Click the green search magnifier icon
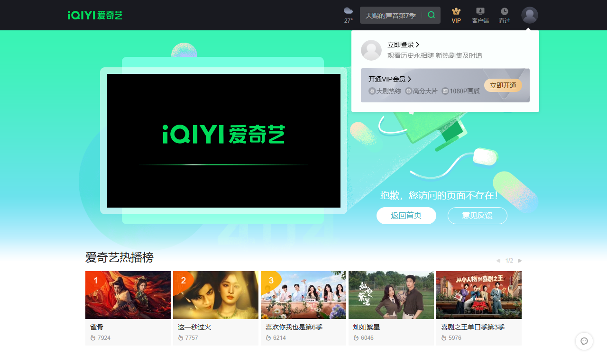 coord(431,15)
